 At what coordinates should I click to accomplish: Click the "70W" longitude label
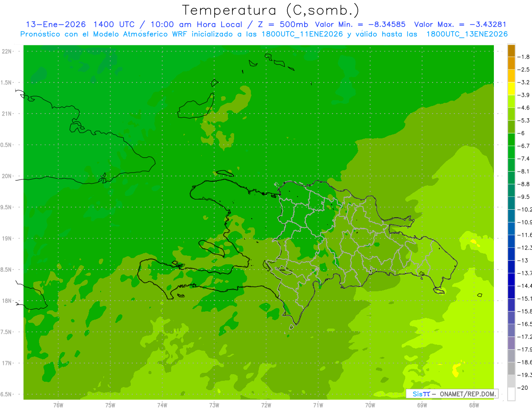click(x=370, y=405)
